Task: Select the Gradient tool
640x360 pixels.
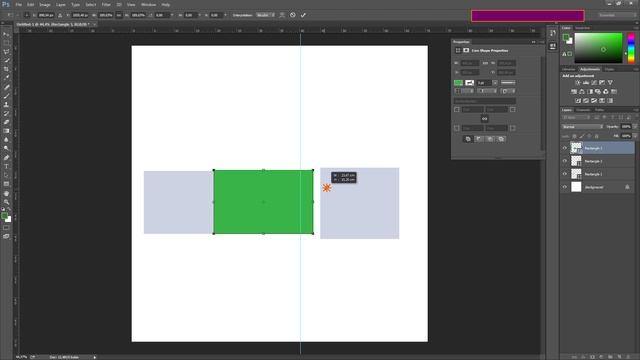Action: [6, 131]
